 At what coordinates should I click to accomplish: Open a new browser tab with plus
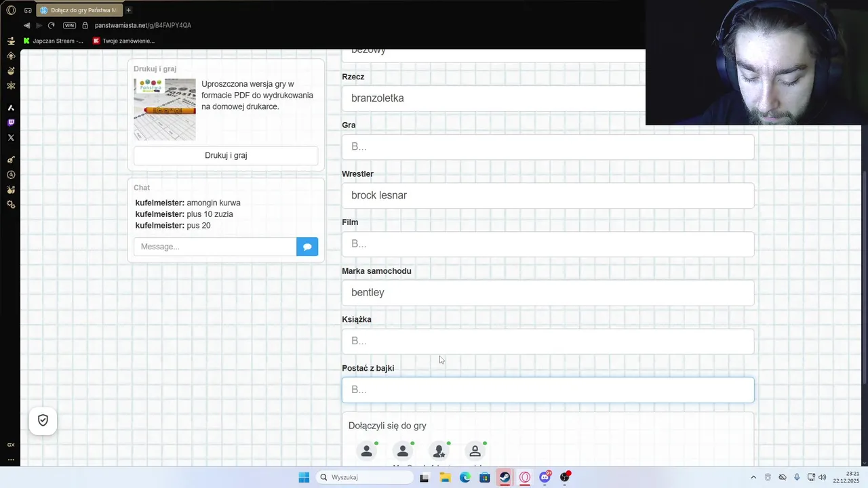pos(128,10)
